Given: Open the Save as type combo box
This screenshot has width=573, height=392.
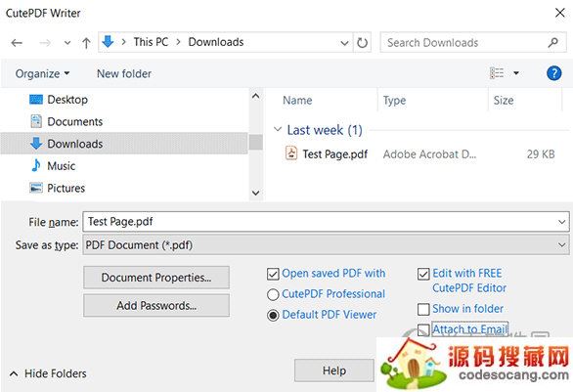Looking at the screenshot, I should [x=326, y=244].
